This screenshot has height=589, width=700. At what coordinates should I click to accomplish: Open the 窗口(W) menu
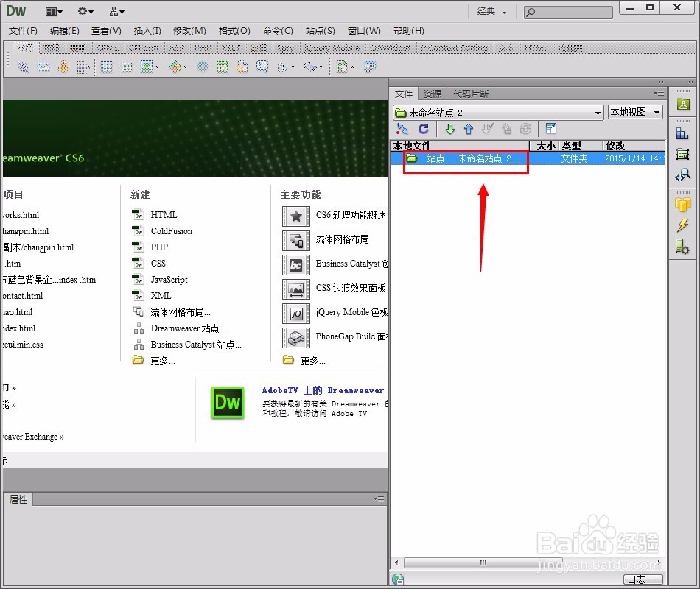(x=364, y=31)
